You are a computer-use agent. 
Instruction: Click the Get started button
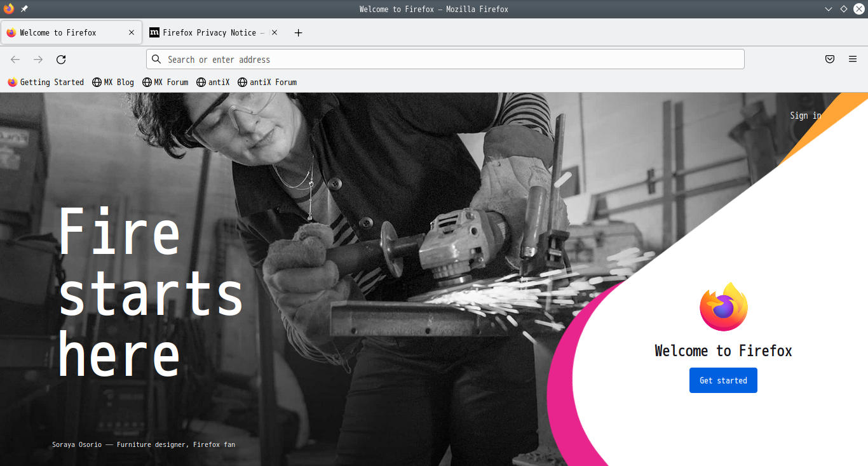point(723,380)
